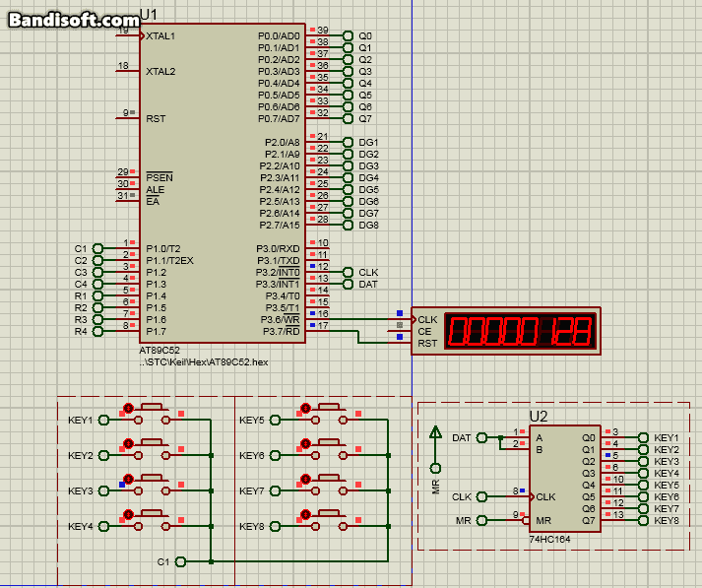The width and height of the screenshot is (702, 588).
Task: Select the DG8 terminal on pin 28
Action: [348, 226]
